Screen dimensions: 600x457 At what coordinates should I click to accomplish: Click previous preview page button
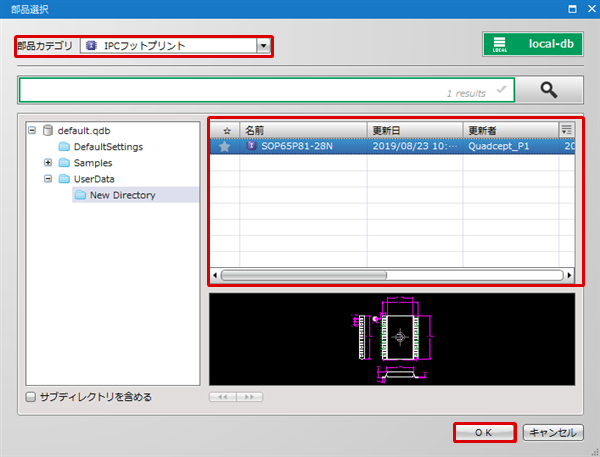(x=223, y=397)
